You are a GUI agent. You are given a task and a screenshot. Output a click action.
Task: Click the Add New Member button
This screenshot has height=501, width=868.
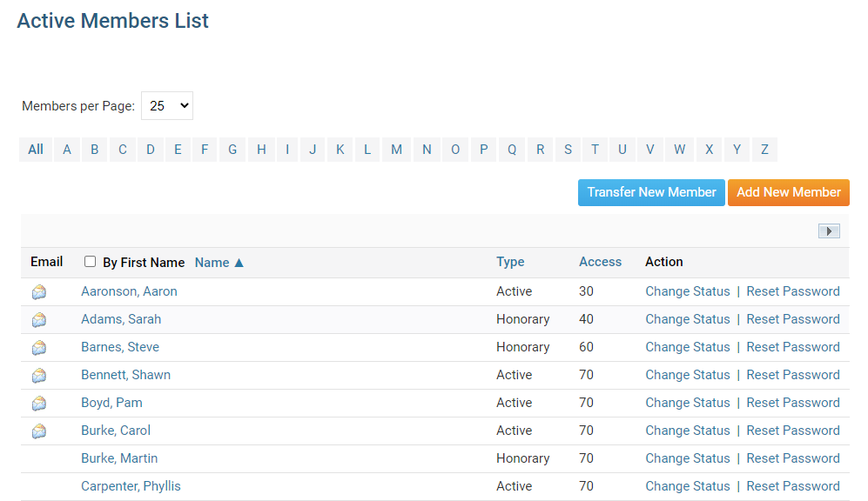coord(788,192)
